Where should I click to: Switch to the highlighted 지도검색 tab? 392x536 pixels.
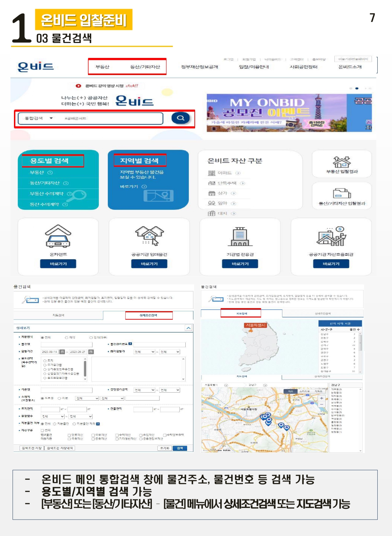[x=242, y=313]
